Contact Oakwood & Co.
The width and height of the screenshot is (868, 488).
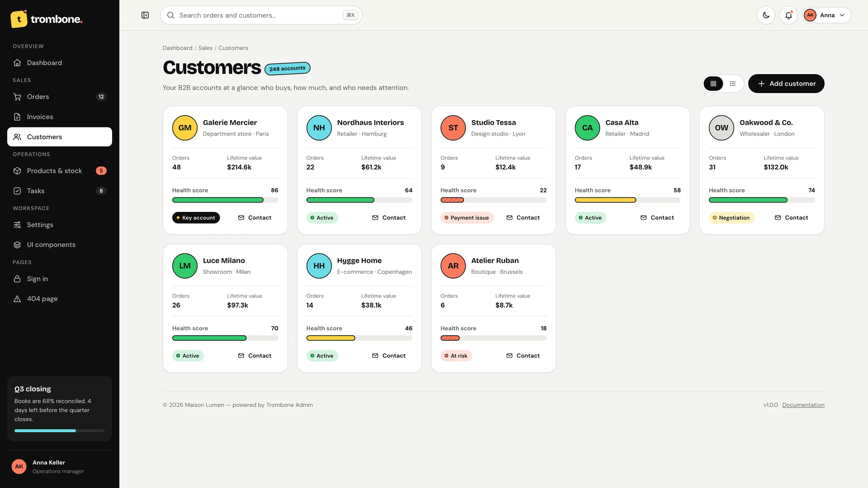792,218
